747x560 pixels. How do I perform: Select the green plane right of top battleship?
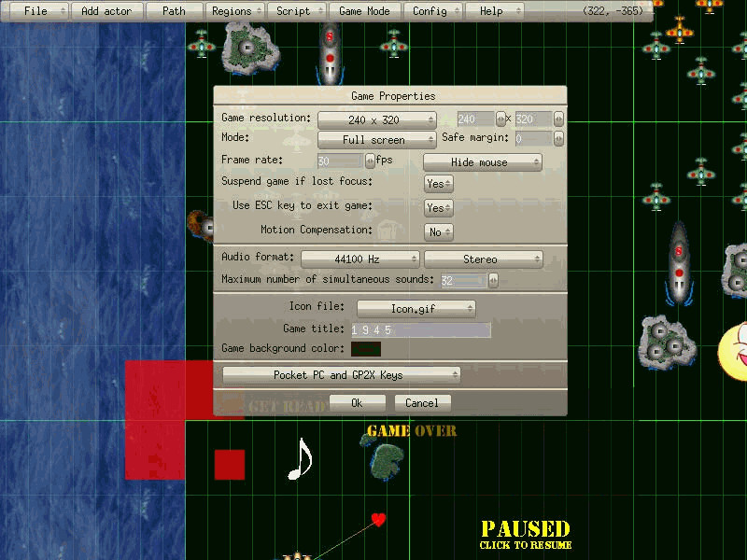click(394, 44)
